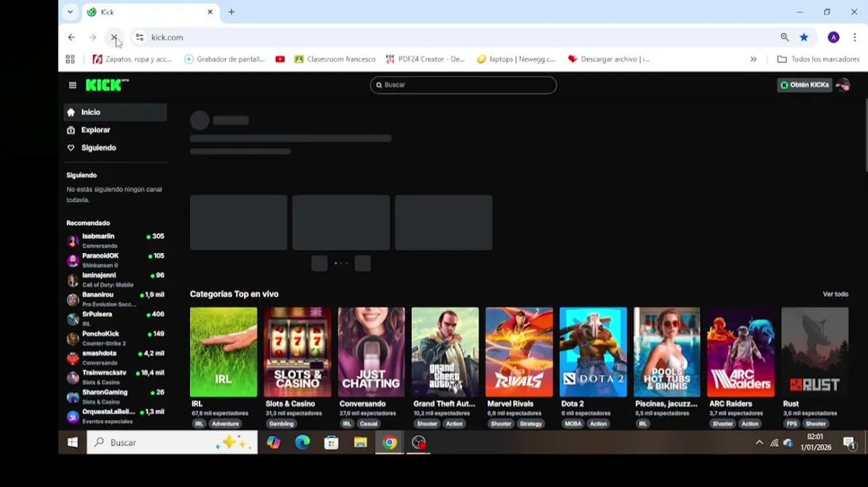This screenshot has height=487, width=868.
Task: Open the smashdota channel avatar
Action: 73,358
